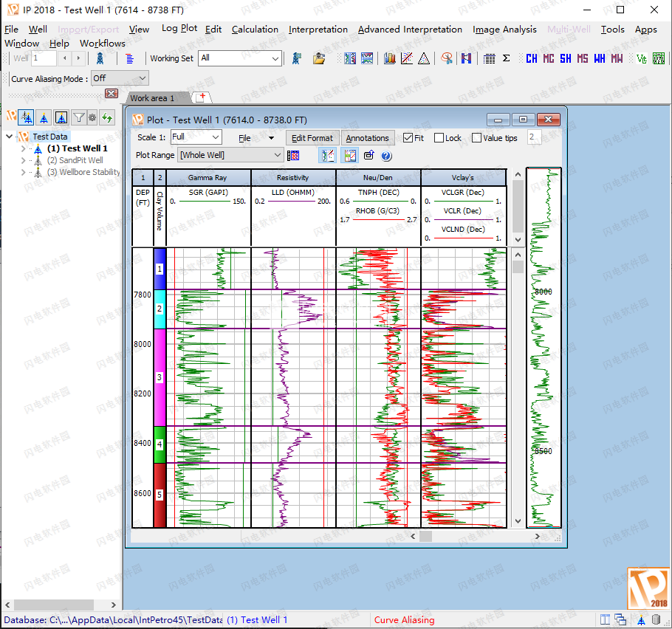Image resolution: width=672 pixels, height=629 pixels.
Task: Click the green refresh arrows icon
Action: point(107,117)
